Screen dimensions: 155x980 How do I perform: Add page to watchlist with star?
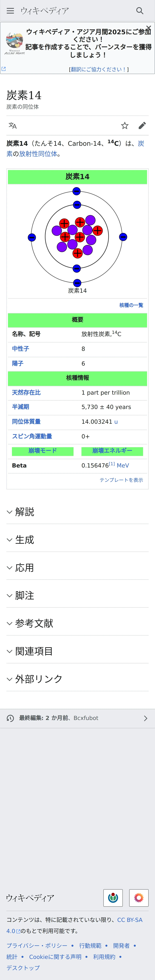point(125,126)
